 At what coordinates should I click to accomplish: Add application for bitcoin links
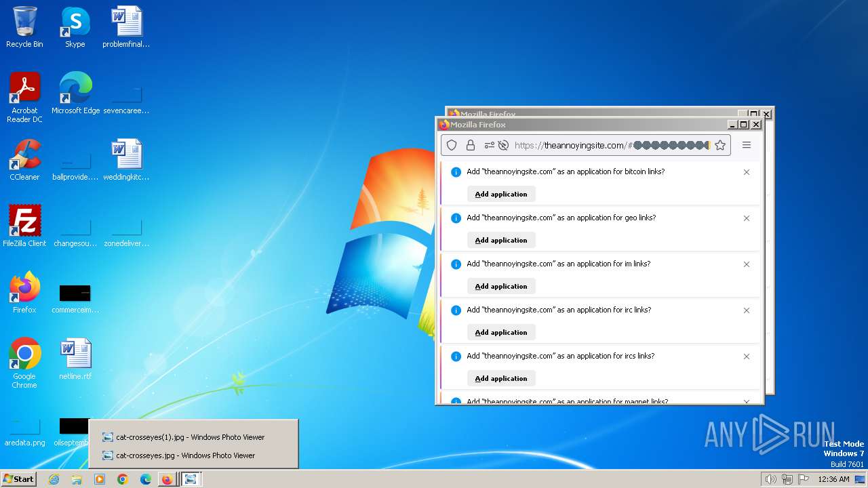point(501,194)
